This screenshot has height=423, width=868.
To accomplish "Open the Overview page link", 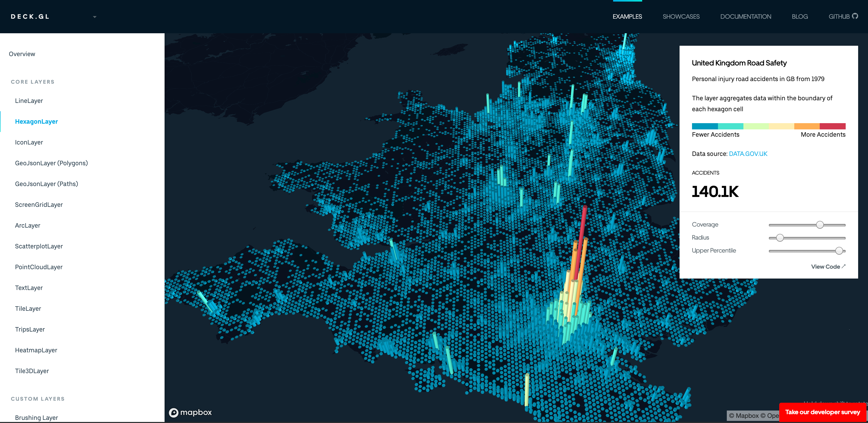I will pos(22,54).
